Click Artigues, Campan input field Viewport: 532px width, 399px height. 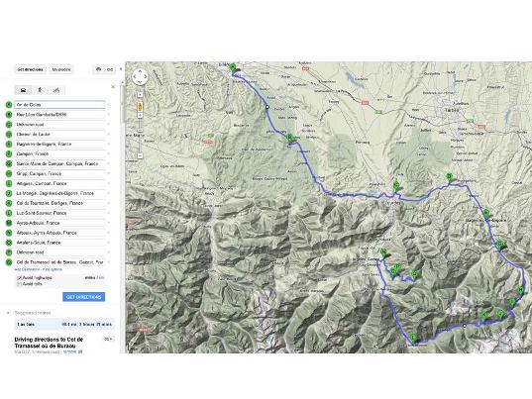59,183
